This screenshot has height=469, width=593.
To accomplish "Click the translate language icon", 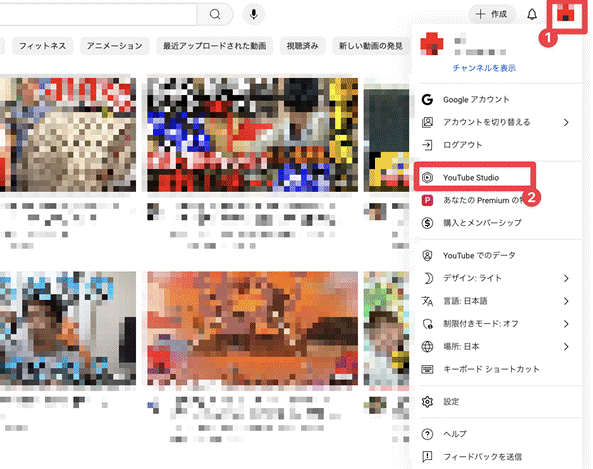I will click(x=427, y=301).
